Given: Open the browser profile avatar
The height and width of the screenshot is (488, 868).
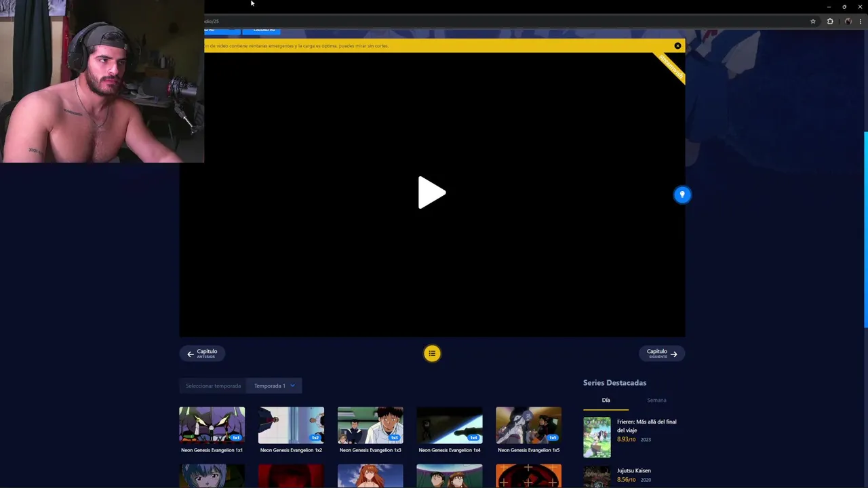Looking at the screenshot, I should pos(848,21).
